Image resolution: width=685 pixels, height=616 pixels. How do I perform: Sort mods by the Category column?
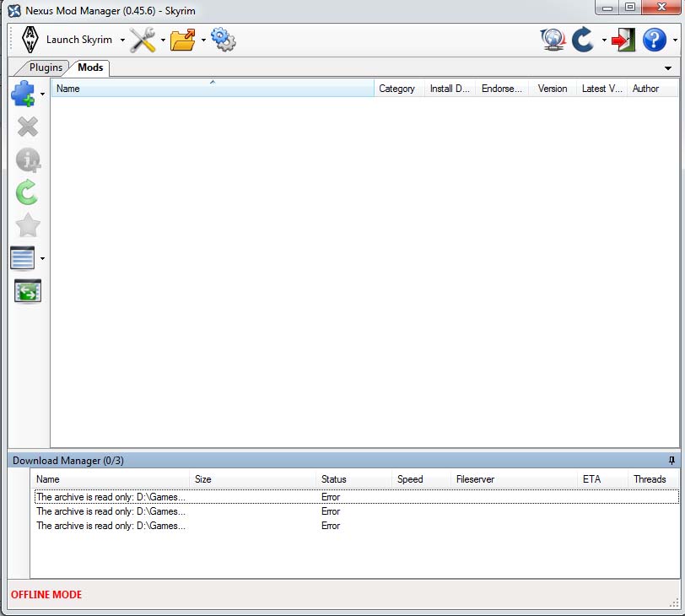399,89
